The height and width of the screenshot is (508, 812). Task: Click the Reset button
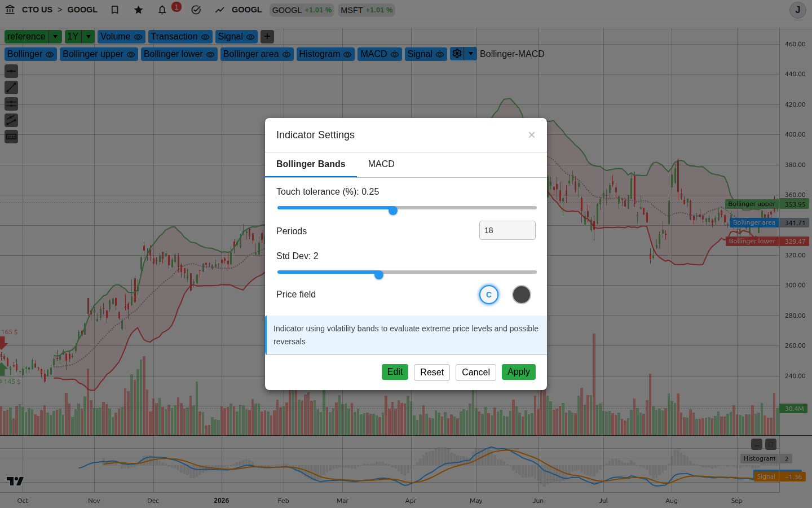tap(432, 373)
